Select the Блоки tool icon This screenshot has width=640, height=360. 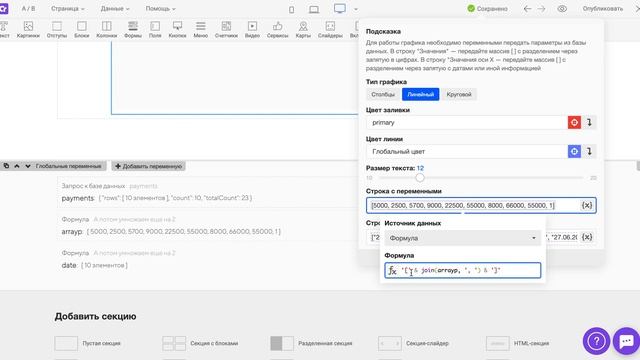click(82, 29)
